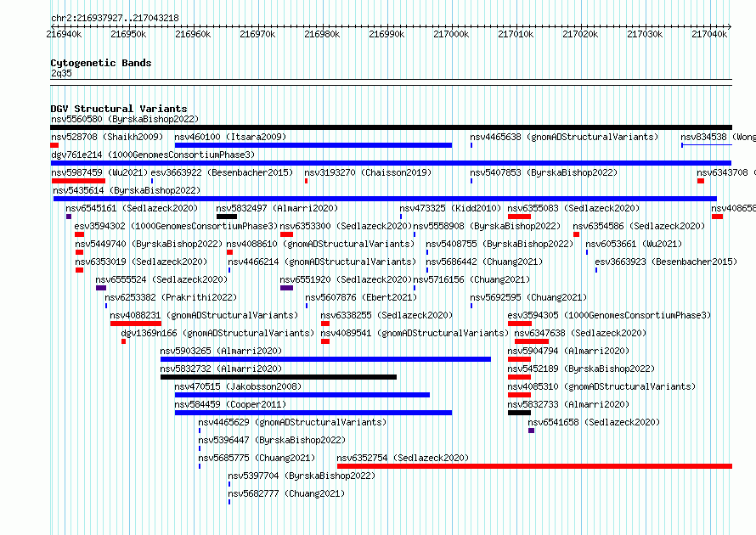Screen dimensions: 756x535
Task: Open nsv5685775 (Chuang2021) label
Action: 257,458
